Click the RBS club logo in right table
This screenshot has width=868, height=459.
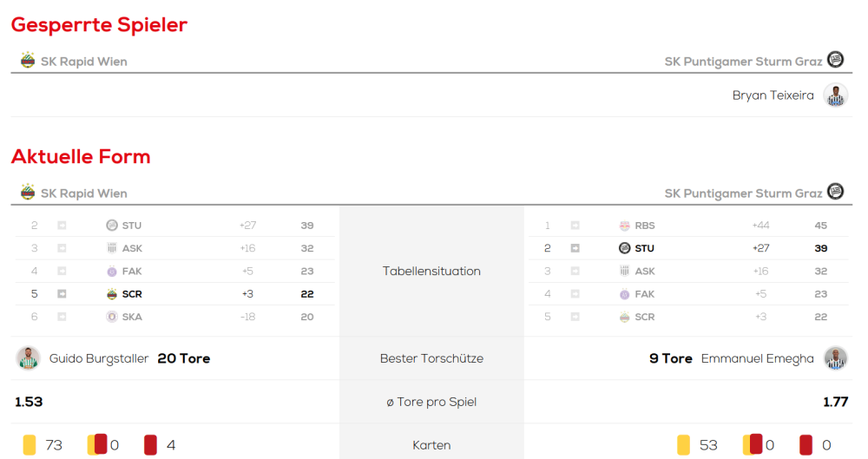(624, 226)
